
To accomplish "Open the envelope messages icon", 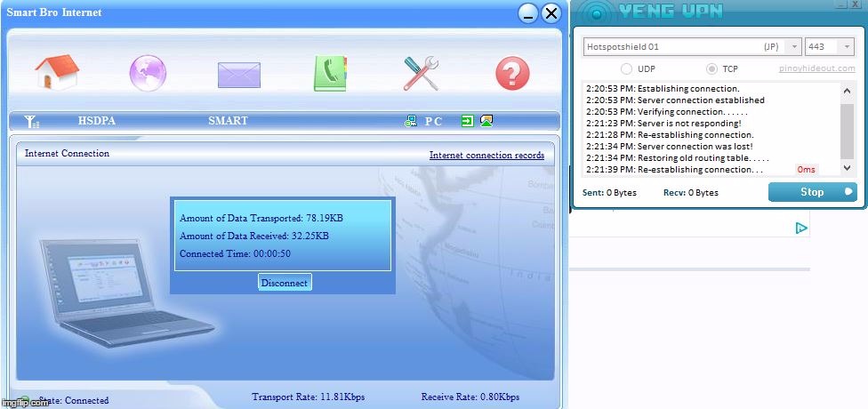I will 239,75.
